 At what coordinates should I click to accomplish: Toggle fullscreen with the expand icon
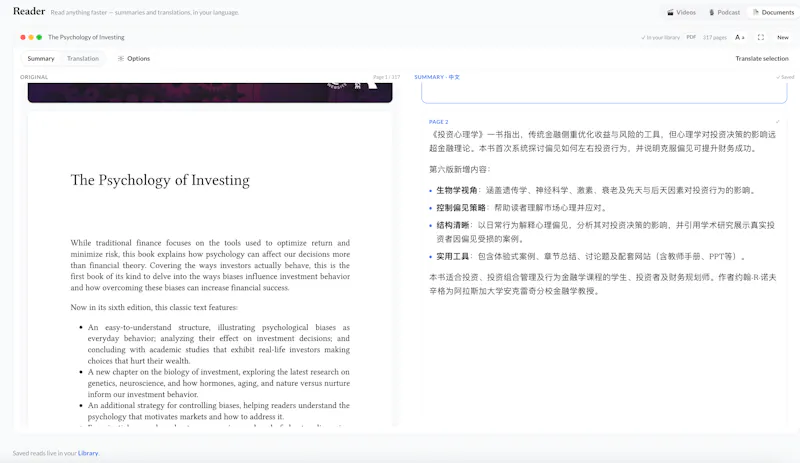point(761,37)
